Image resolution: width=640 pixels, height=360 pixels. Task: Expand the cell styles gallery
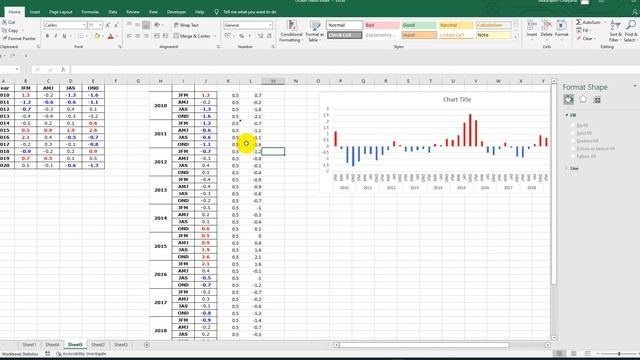tap(516, 38)
